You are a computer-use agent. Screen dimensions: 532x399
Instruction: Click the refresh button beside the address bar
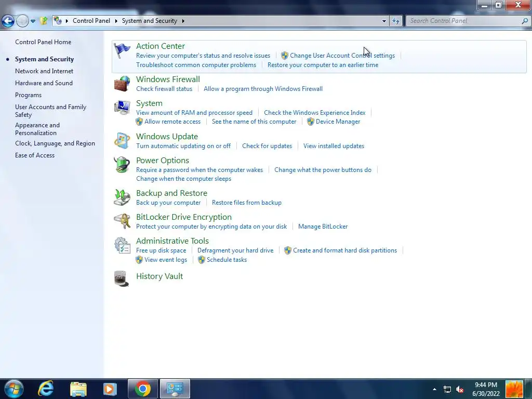395,21
